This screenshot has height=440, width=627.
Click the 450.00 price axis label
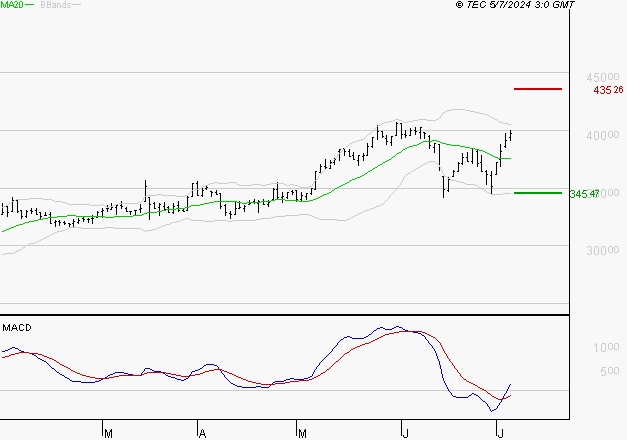603,77
